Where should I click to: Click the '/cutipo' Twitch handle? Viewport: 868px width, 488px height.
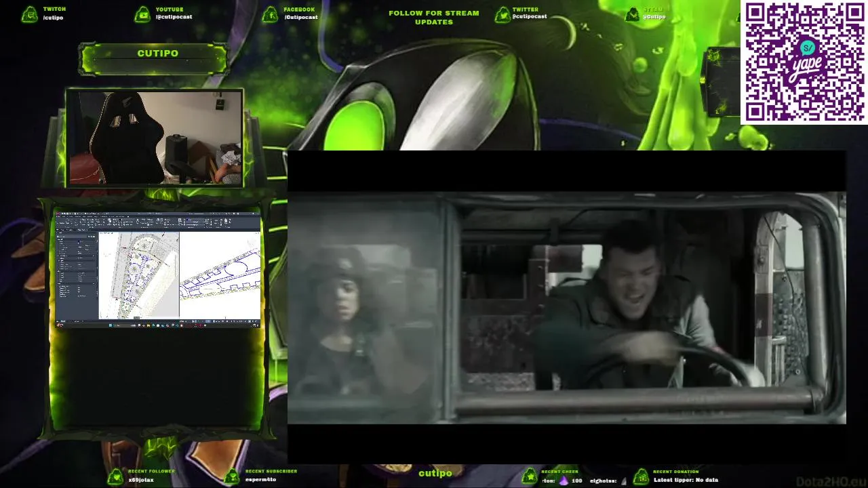(x=53, y=18)
